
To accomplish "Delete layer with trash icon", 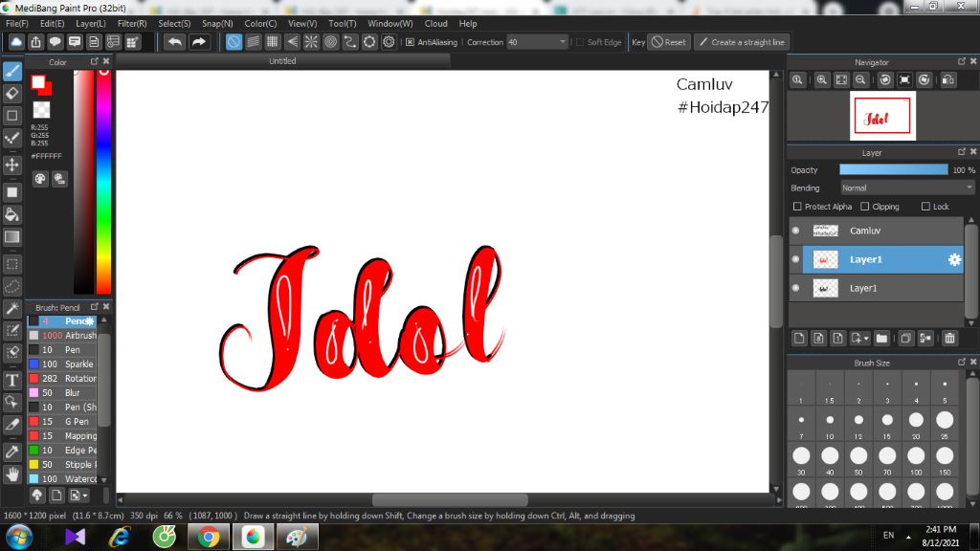I will [x=949, y=338].
